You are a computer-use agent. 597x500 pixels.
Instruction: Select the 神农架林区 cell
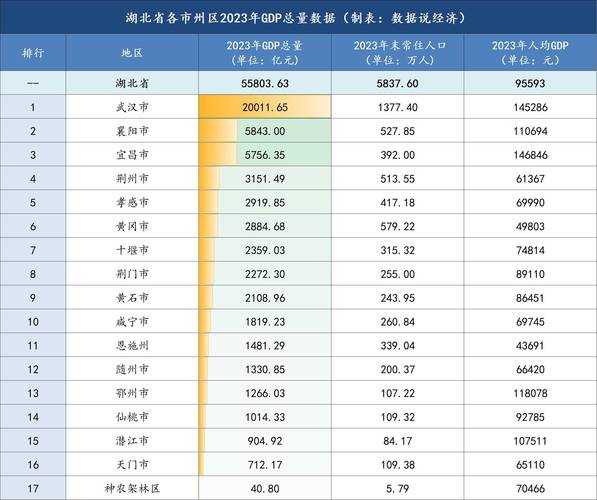pos(132,489)
